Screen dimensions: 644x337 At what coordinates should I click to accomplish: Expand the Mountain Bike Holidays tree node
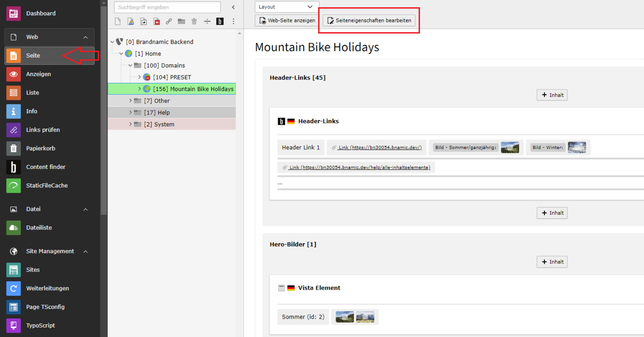139,89
